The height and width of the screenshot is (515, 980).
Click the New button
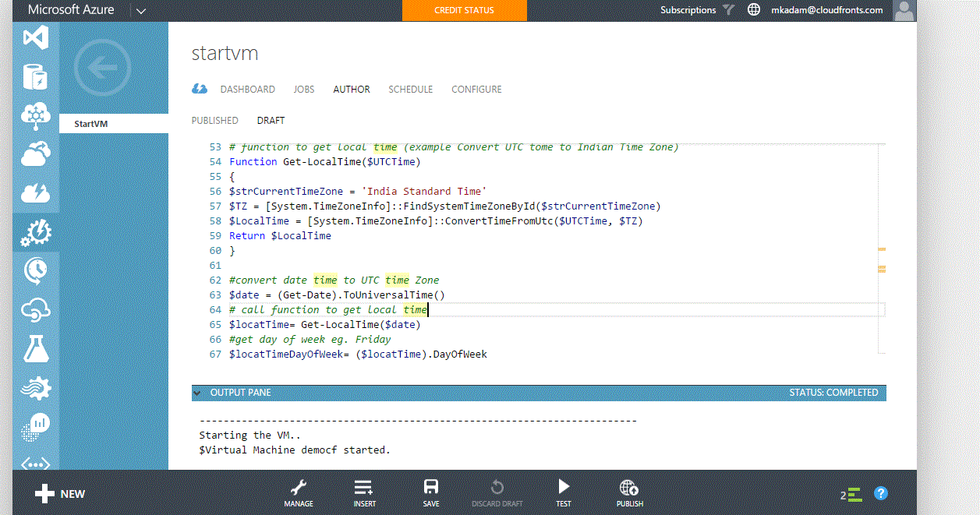pyautogui.click(x=60, y=494)
